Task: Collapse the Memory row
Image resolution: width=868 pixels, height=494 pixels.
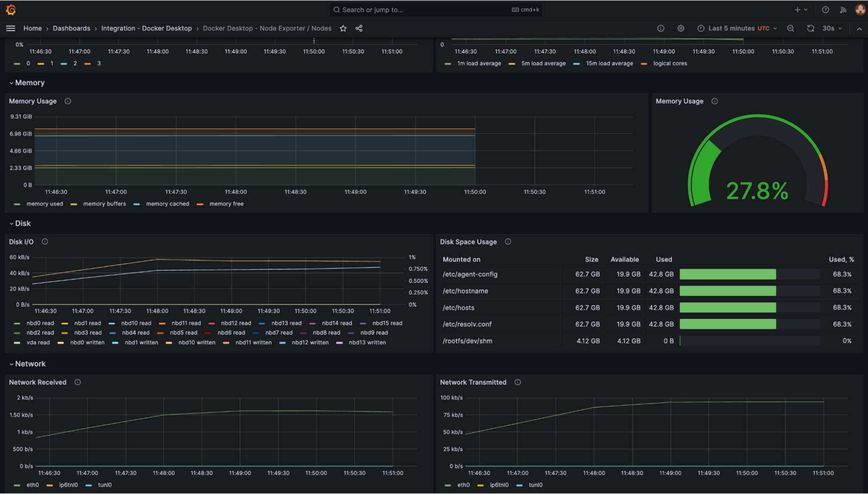Action: [30, 83]
